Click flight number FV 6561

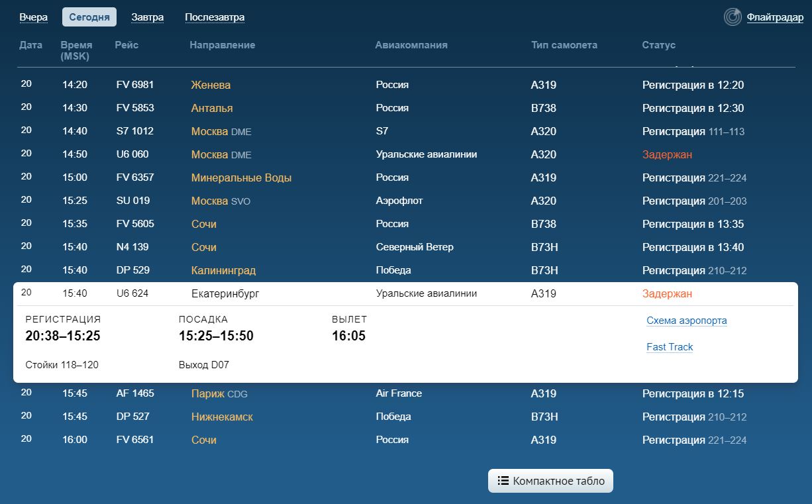pyautogui.click(x=135, y=440)
